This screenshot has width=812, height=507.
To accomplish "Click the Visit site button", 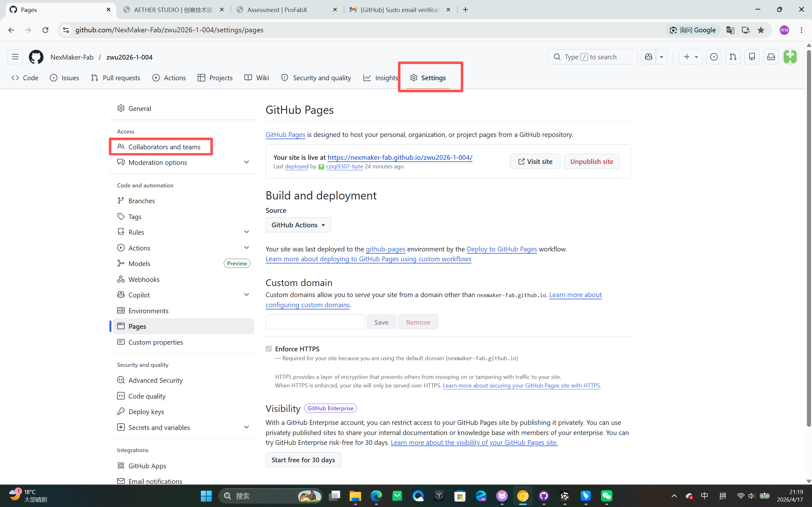I will tap(535, 162).
